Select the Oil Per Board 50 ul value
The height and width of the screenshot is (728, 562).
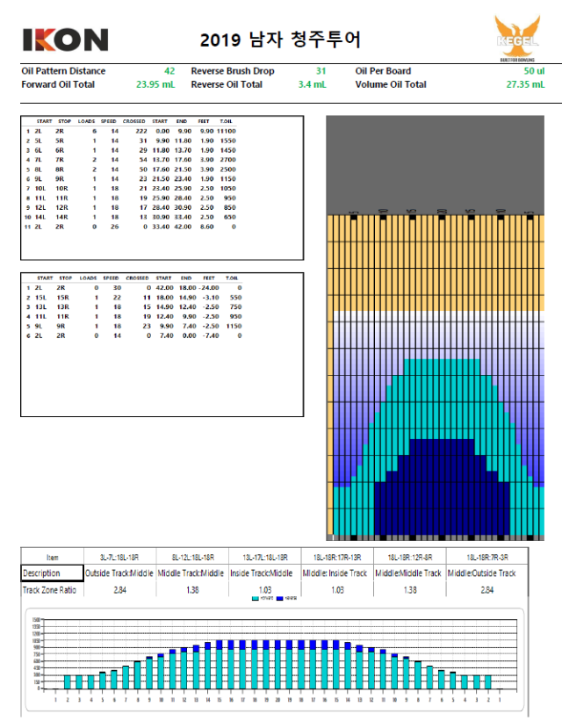(534, 71)
